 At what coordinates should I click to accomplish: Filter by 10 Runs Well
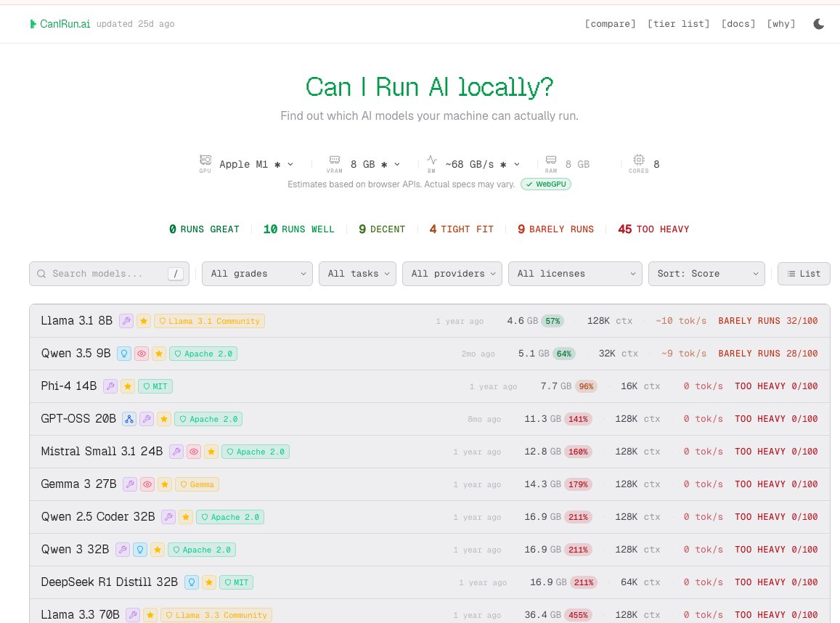click(x=298, y=229)
